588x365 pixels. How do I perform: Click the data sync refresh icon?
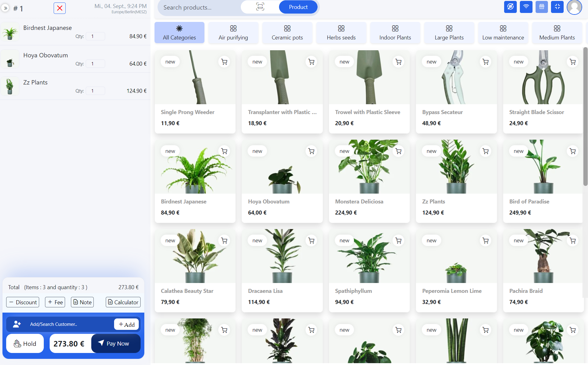click(510, 7)
